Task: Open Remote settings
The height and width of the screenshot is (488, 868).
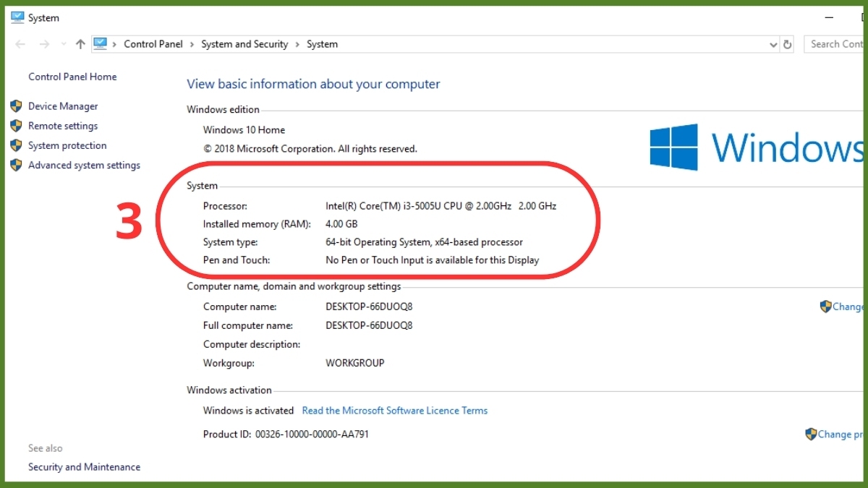Action: tap(63, 126)
